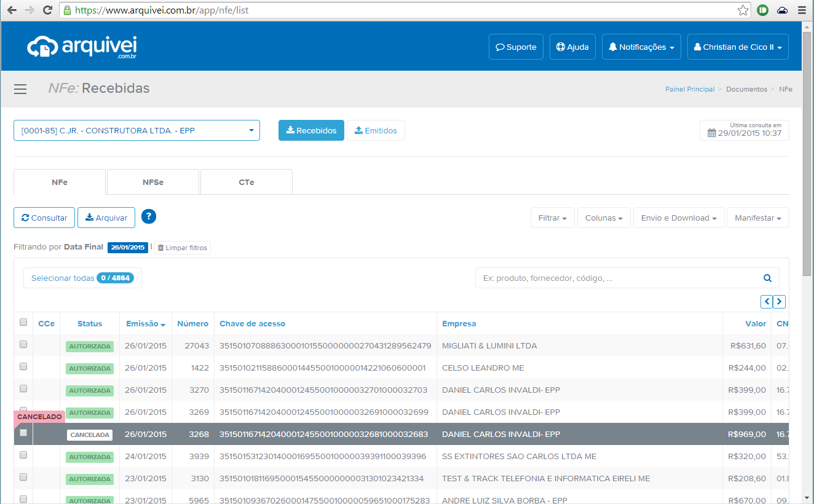Reload the page with refresh icon
The width and height of the screenshot is (814, 504).
47,10
